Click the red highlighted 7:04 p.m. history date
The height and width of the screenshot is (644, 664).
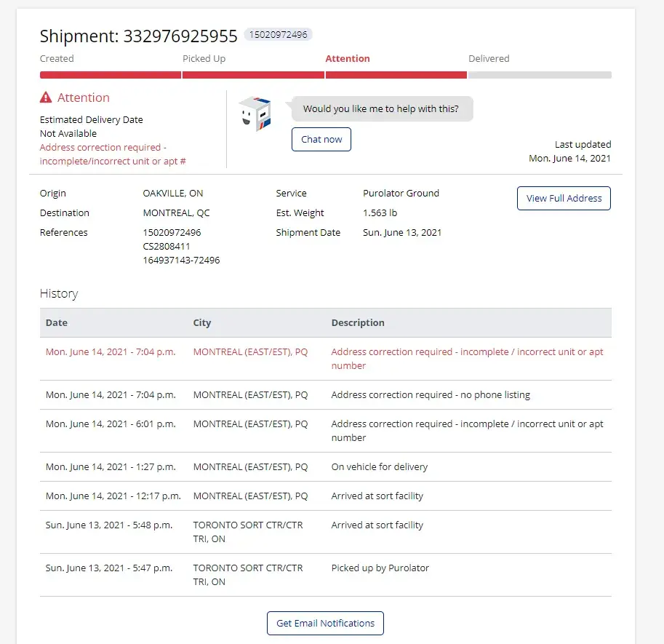(x=111, y=352)
